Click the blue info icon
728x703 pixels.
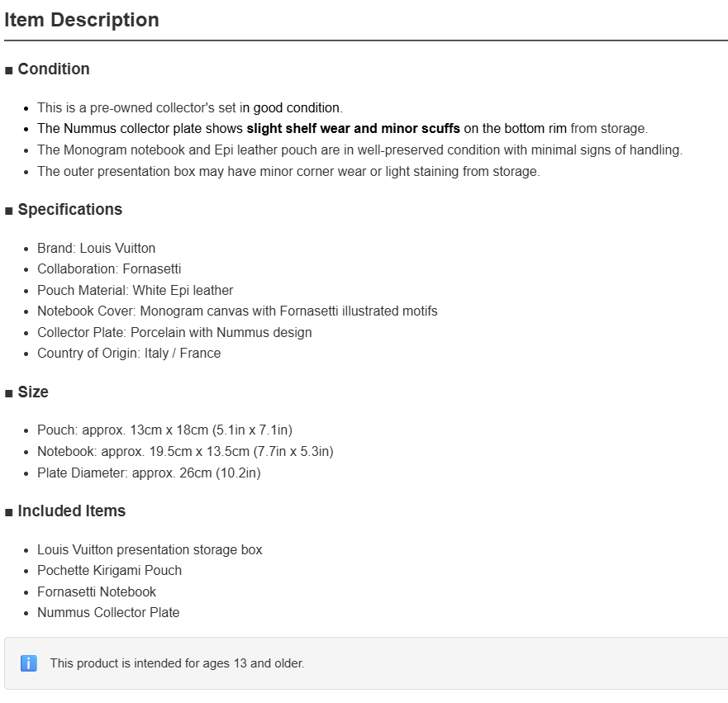pos(28,663)
